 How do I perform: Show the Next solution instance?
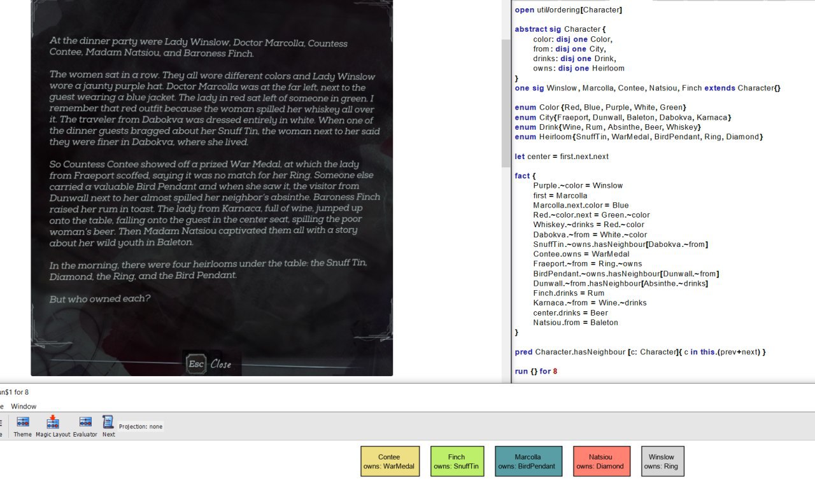(108, 426)
